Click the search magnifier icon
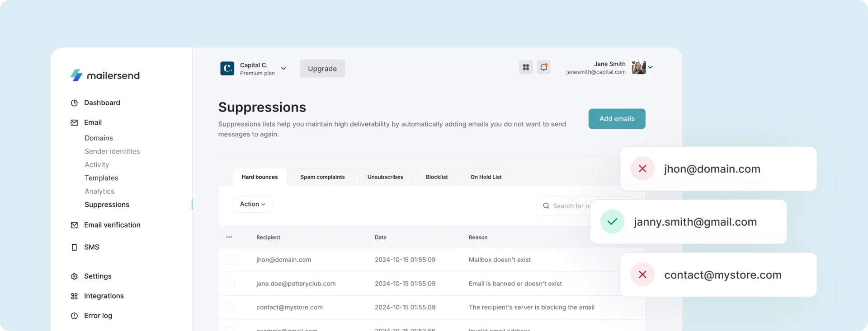 (x=546, y=206)
